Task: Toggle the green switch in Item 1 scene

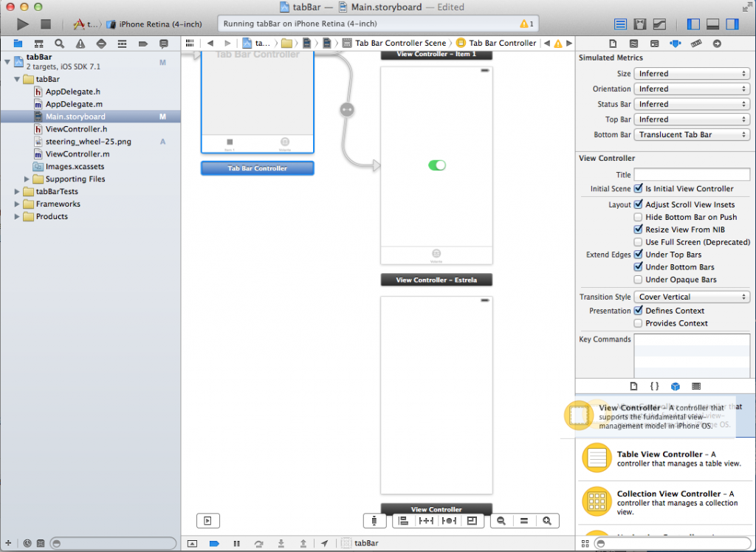Action: pyautogui.click(x=437, y=165)
